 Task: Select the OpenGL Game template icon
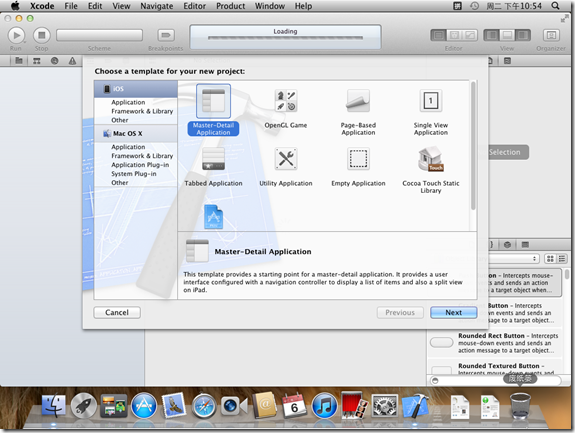(286, 101)
